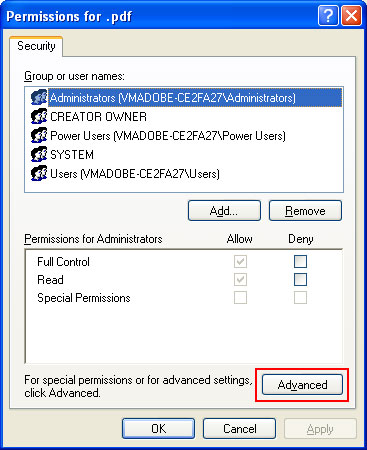
Task: Click the Add... button
Action: (x=224, y=211)
